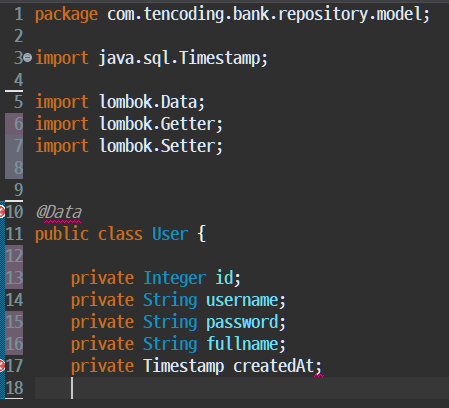Click line number 18 in the gutter
The image size is (449, 408).
click(x=14, y=388)
